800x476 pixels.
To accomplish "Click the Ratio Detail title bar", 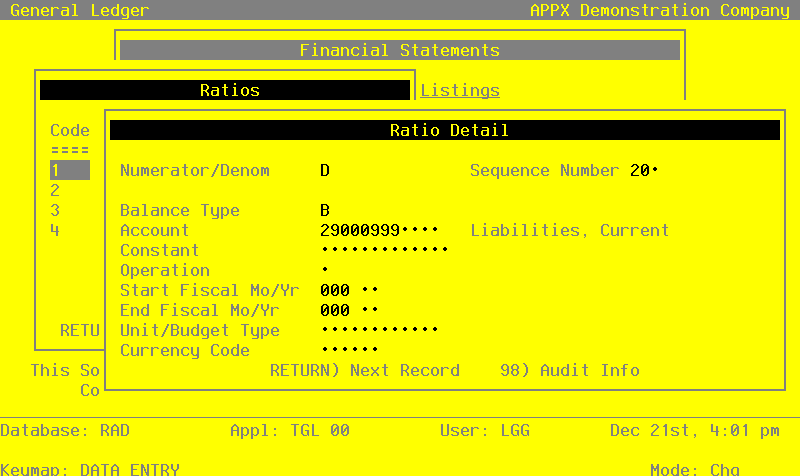I will [x=444, y=130].
